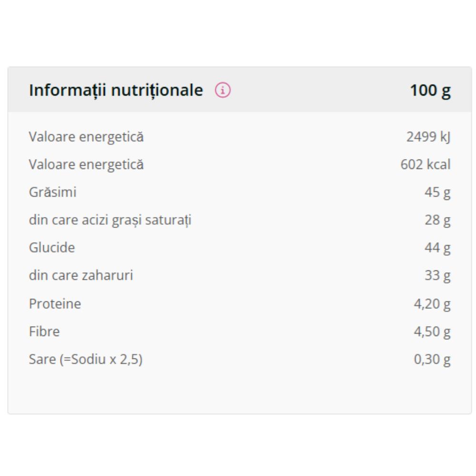
Task: Click the Glucide row label
Action: [52, 248]
